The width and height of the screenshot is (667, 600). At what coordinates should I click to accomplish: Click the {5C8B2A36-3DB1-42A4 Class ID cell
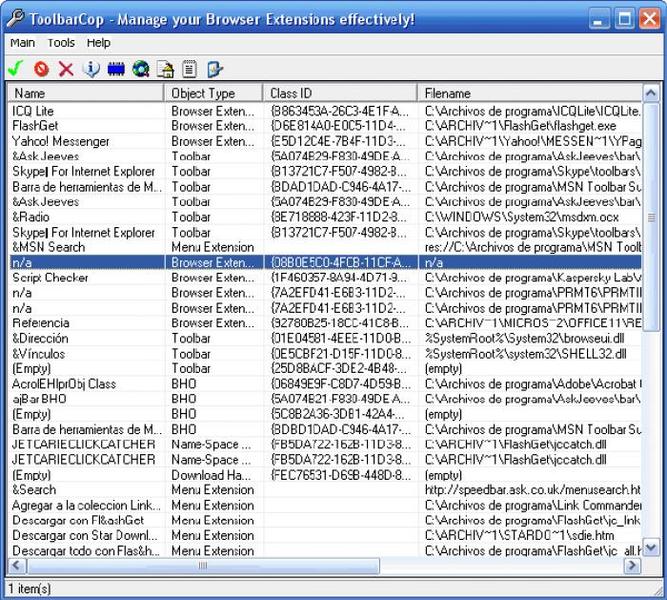(337, 414)
